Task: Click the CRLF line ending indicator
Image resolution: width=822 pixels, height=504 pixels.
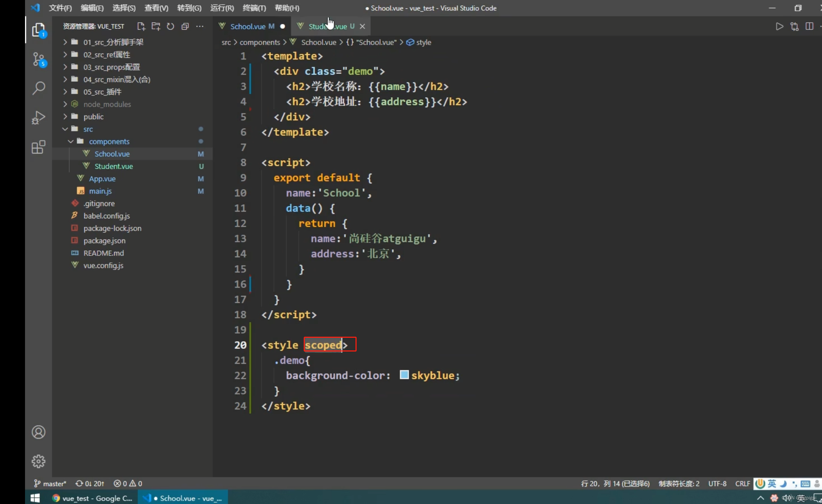Action: point(742,484)
